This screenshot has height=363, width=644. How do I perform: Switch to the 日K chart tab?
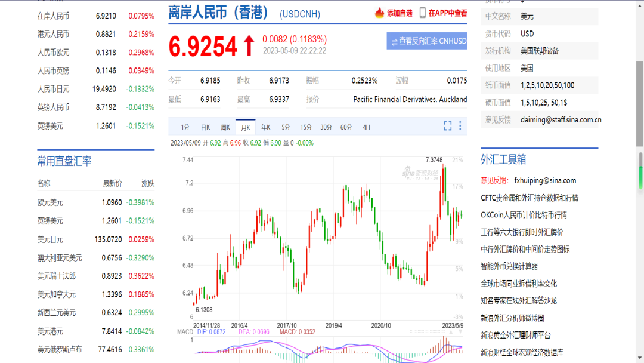(x=206, y=127)
